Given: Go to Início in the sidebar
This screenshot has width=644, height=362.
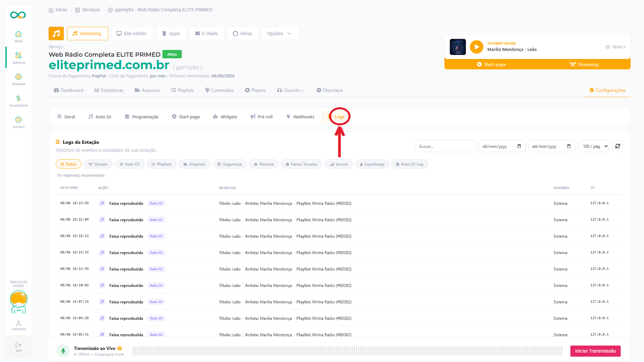Looking at the screenshot, I should pos(18,36).
